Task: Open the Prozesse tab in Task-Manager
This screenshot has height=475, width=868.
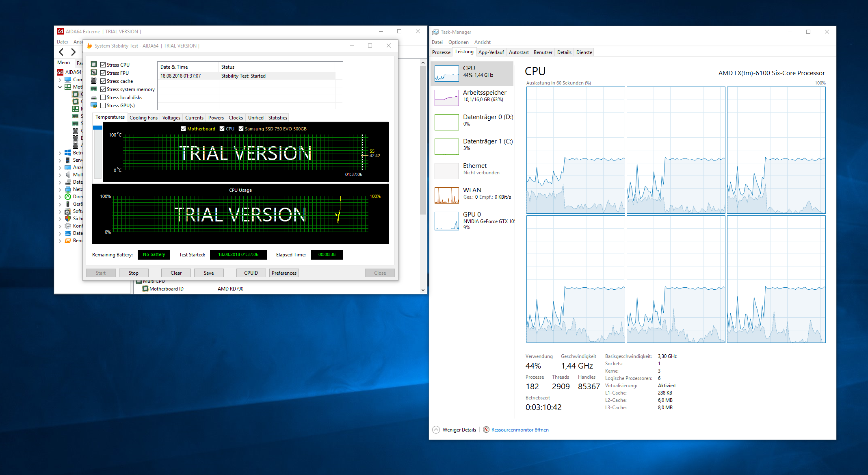Action: click(x=441, y=52)
